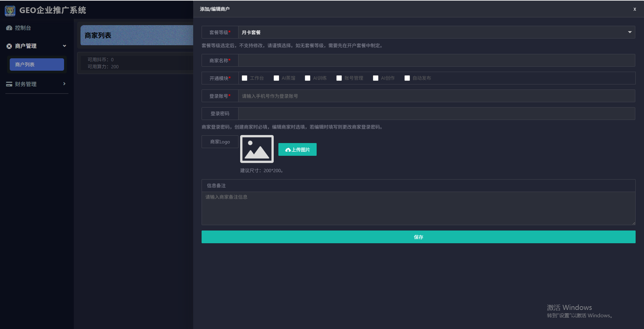Click the 控制台 dashboard icon
The image size is (644, 329).
coord(9,28)
